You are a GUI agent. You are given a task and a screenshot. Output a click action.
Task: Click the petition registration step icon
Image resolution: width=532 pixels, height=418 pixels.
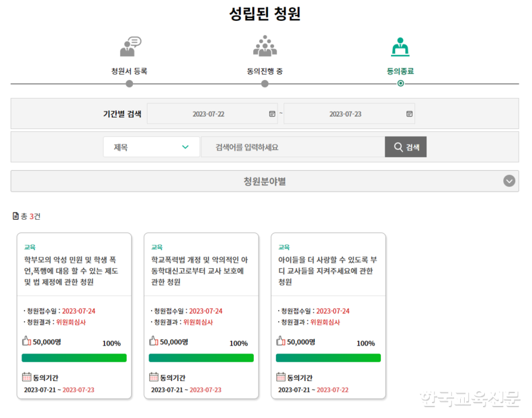coord(130,46)
